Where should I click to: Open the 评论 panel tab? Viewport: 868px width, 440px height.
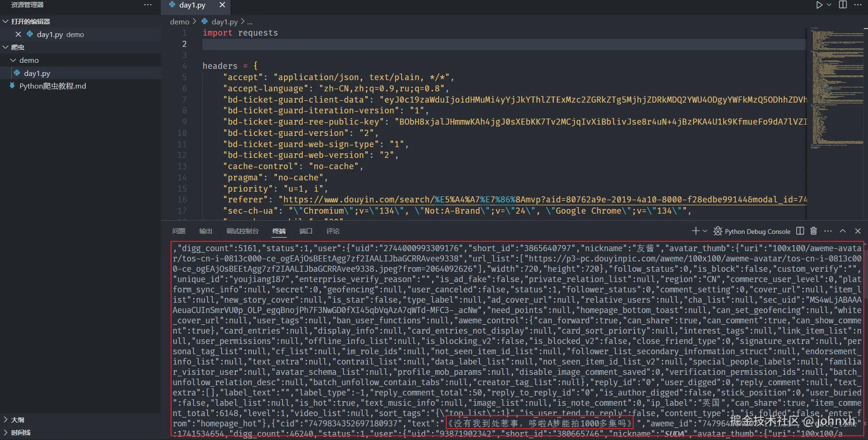pyautogui.click(x=333, y=231)
